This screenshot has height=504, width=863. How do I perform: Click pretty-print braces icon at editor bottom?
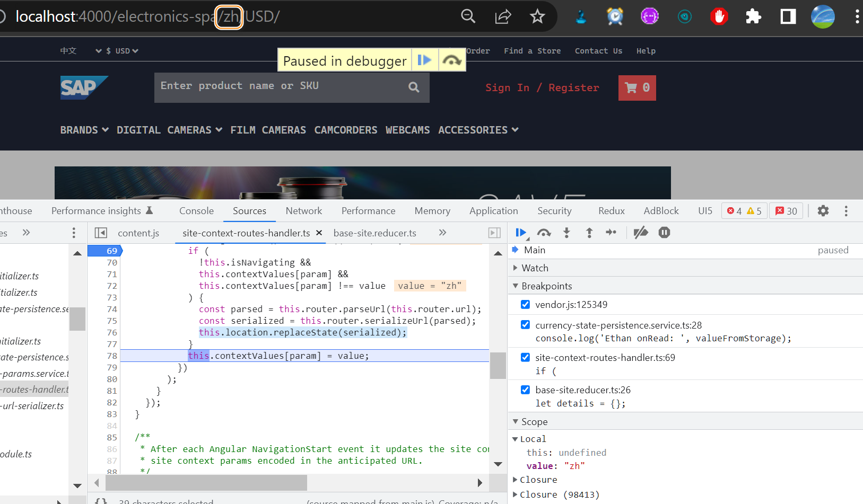101,501
